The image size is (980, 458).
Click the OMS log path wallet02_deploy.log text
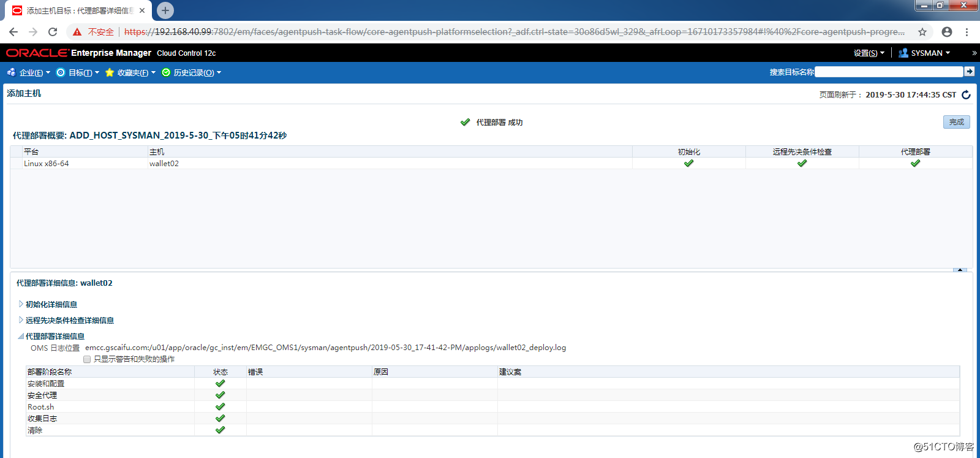pos(325,348)
